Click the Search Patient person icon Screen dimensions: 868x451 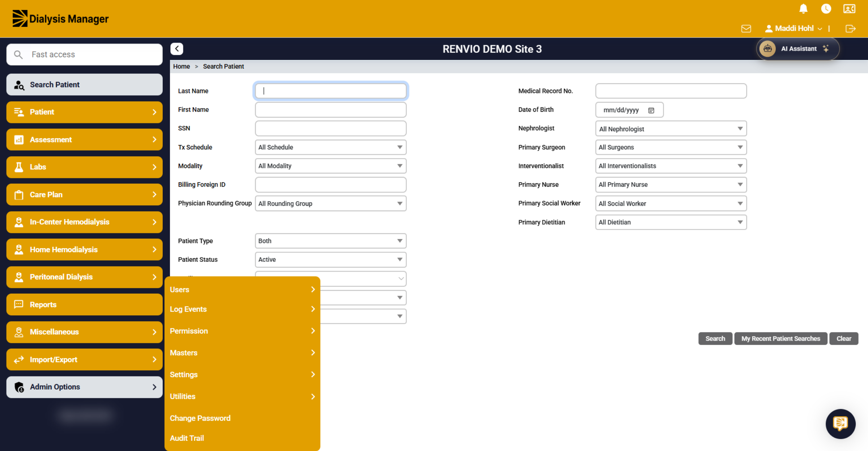[x=19, y=85]
